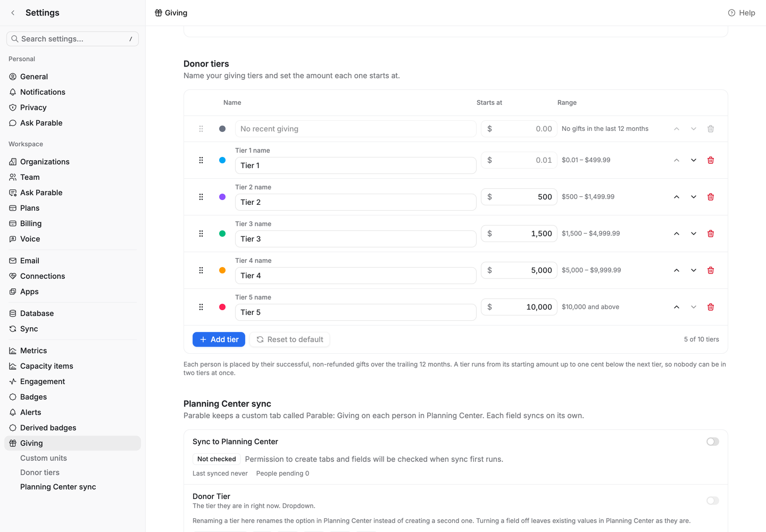The image size is (766, 532).
Task: Click the Tier 2 starts-at amount field
Action: click(x=519, y=197)
